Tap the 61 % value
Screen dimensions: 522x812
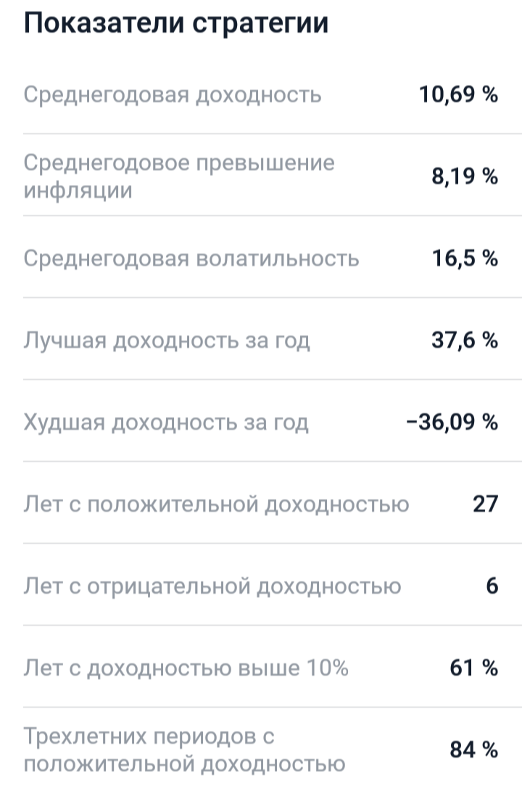[474, 668]
